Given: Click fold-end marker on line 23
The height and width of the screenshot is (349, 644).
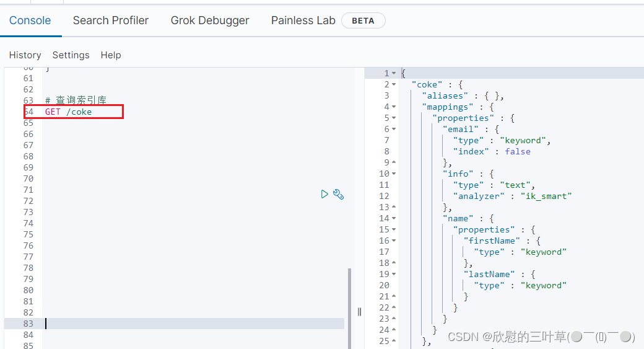Looking at the screenshot, I should (394, 318).
